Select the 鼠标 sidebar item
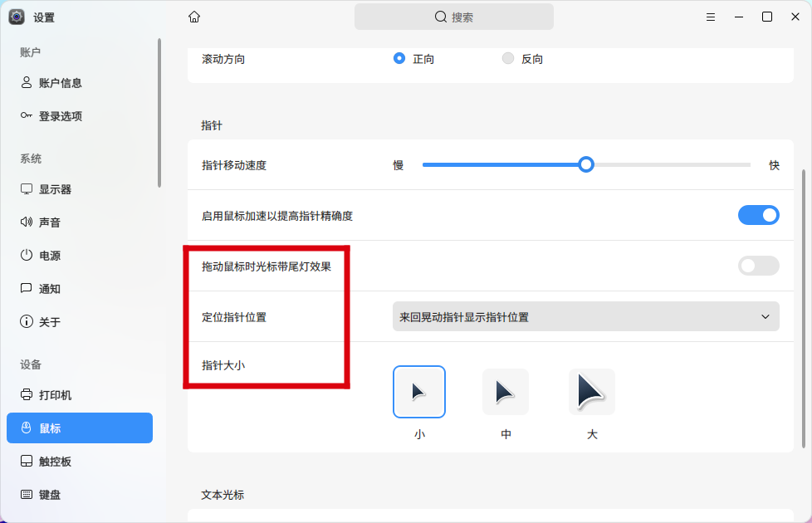Image resolution: width=812 pixels, height=523 pixels. pos(80,428)
